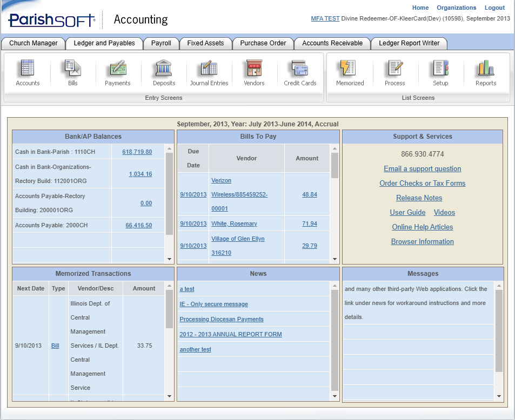Click the Logout link
This screenshot has height=420, width=515.
coord(494,8)
